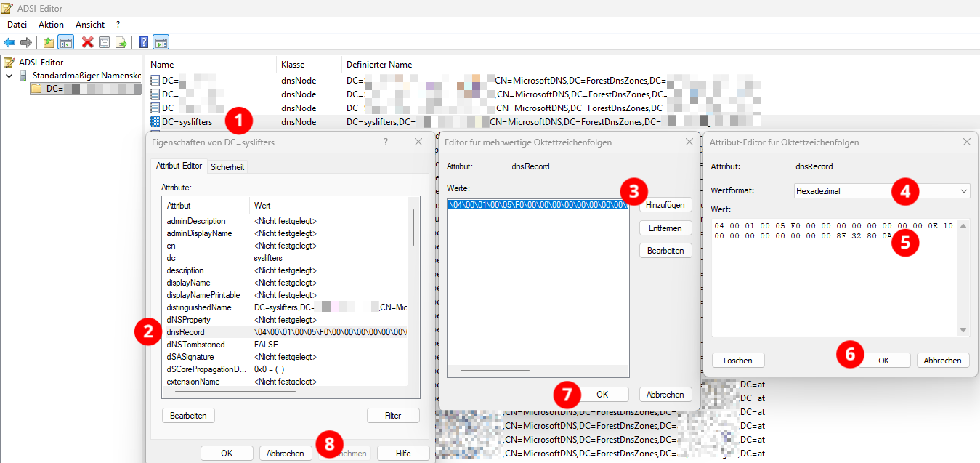Click the Wert field scroll-up arrow
980x463 pixels.
(963, 225)
